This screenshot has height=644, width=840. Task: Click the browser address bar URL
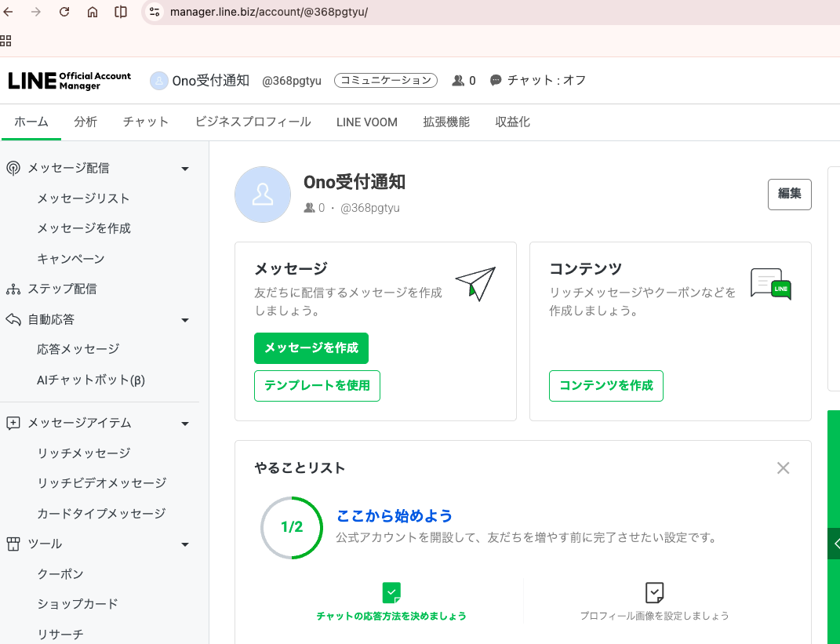click(x=269, y=12)
